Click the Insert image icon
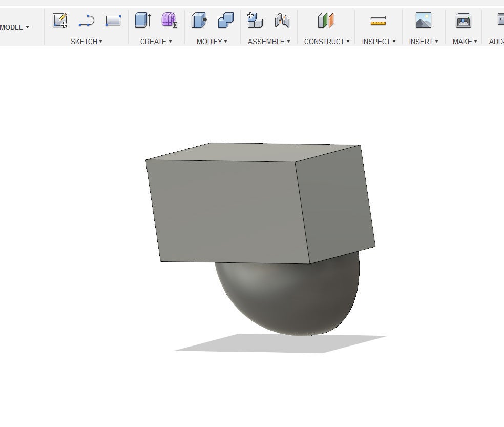The width and height of the screenshot is (504, 427). (423, 21)
